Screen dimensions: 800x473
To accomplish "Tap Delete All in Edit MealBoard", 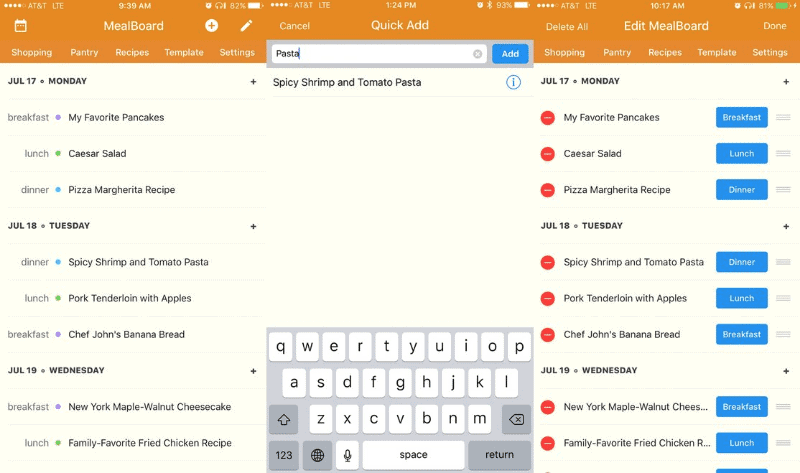I will tap(566, 27).
